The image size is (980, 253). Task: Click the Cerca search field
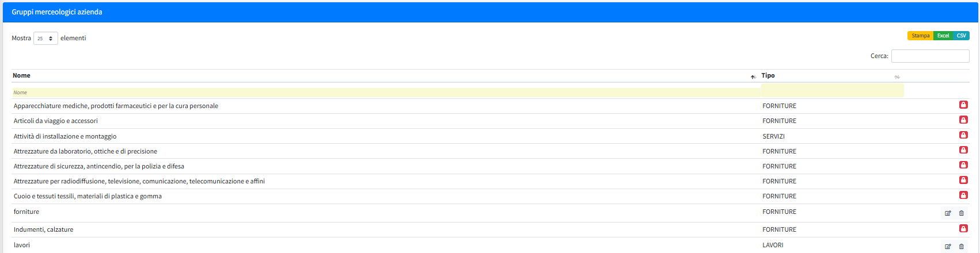[930, 56]
